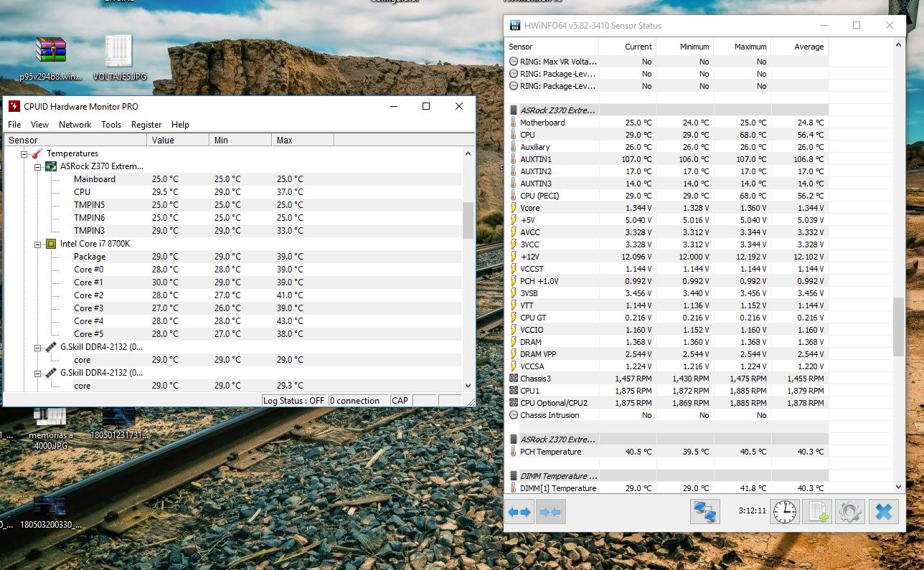The width and height of the screenshot is (924, 570).
Task: Click the clock reset-timer icon in HWiNFO64
Action: (x=784, y=512)
